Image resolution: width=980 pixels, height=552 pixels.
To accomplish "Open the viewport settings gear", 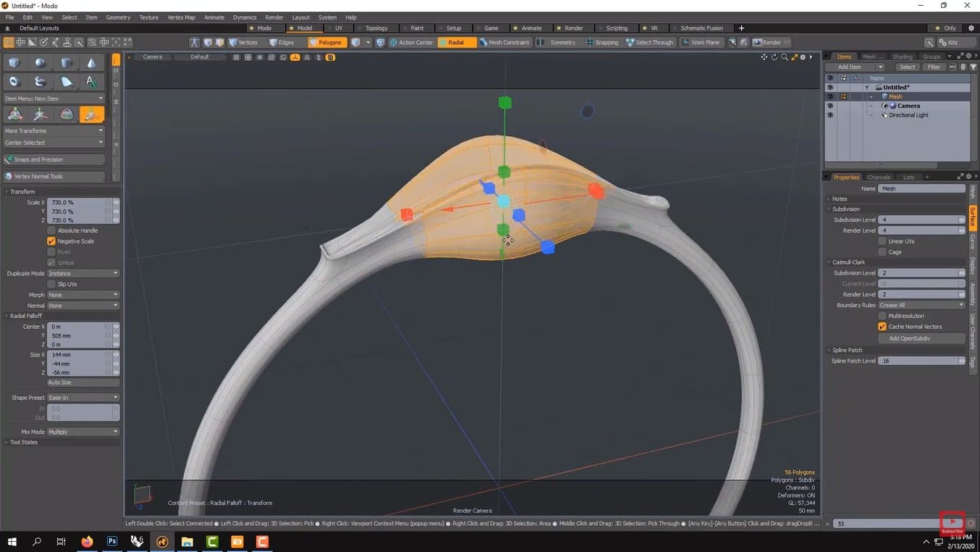I will (802, 57).
